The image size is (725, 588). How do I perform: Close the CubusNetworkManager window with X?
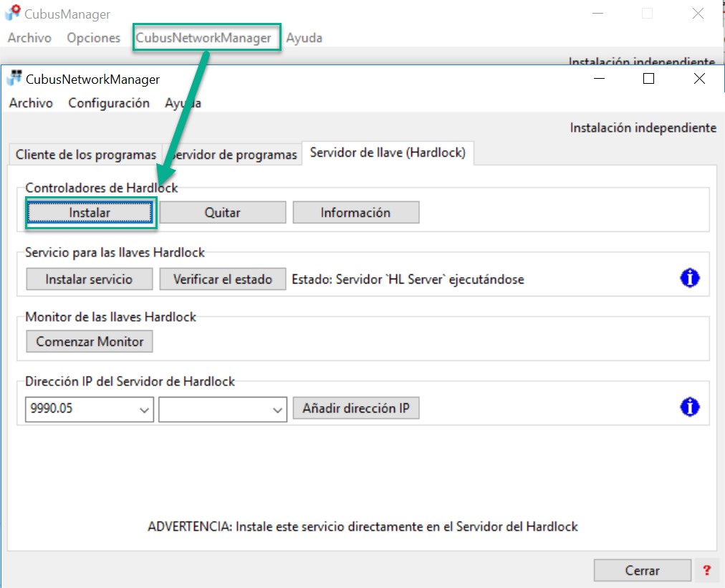coord(699,79)
